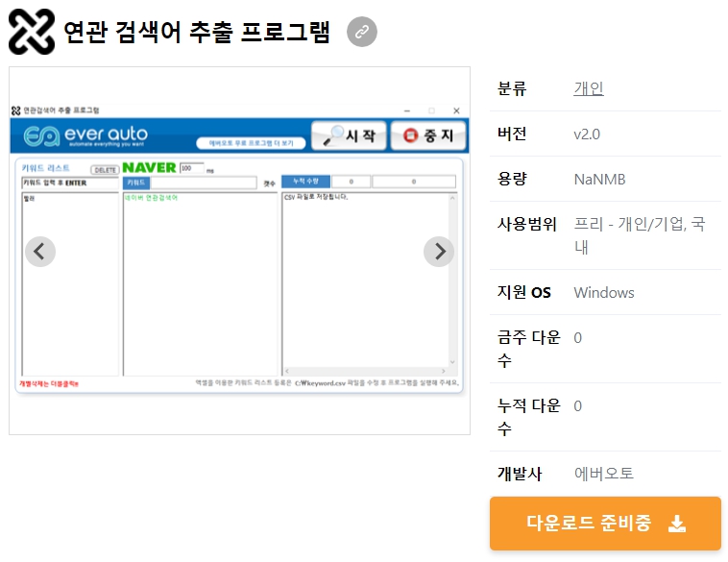Image resolution: width=728 pixels, height=562 pixels.
Task: Click the NAVER green logo text
Action: pyautogui.click(x=149, y=168)
